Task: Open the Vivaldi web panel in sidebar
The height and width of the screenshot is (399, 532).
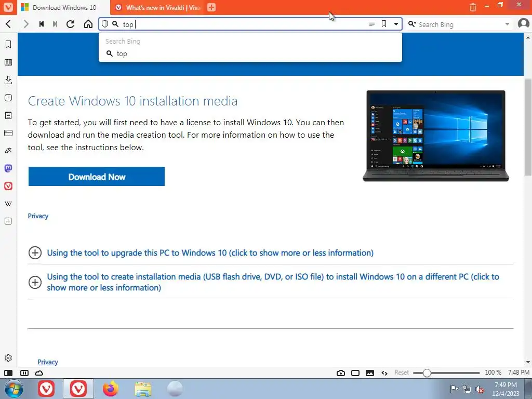Action: point(8,186)
